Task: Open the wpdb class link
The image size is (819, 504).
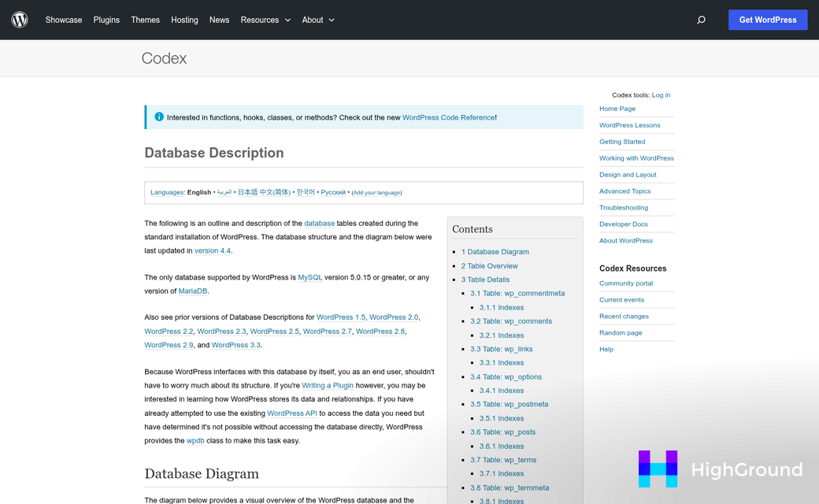Action: tap(195, 440)
